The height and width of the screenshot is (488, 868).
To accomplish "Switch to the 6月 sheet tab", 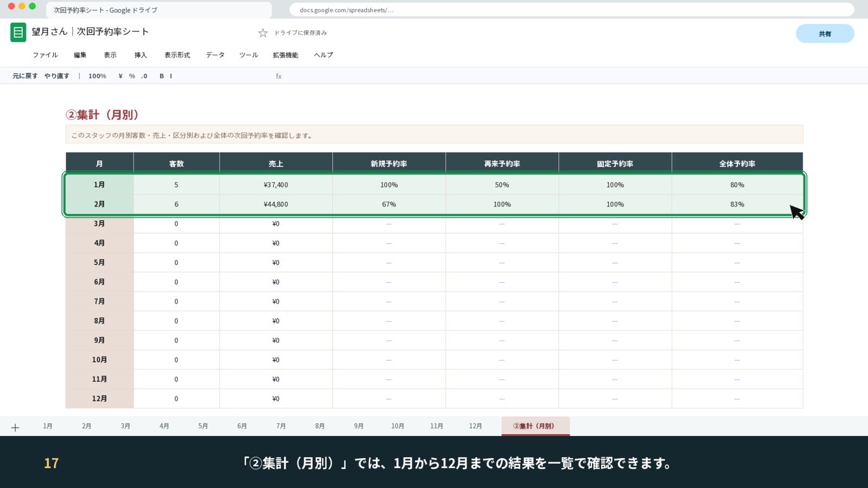I will (242, 426).
